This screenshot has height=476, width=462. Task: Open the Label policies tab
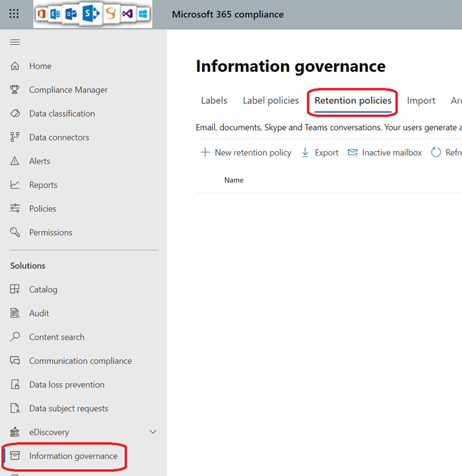(x=270, y=100)
